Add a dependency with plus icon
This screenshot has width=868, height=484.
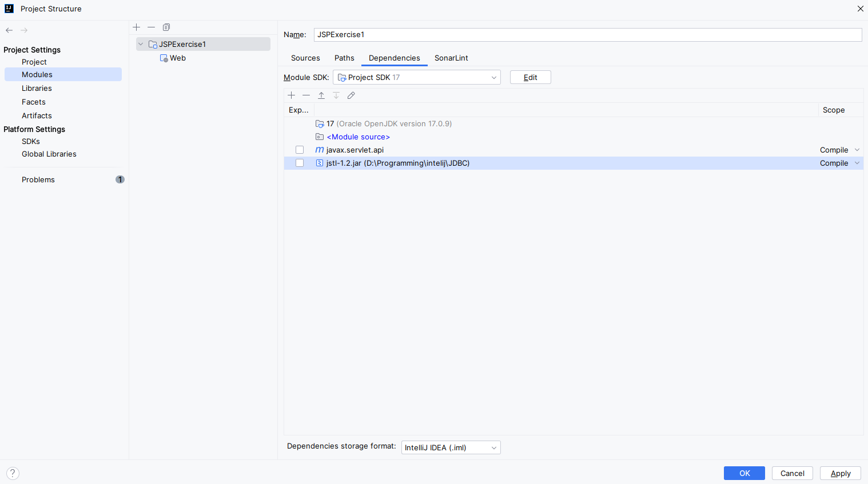pos(292,95)
